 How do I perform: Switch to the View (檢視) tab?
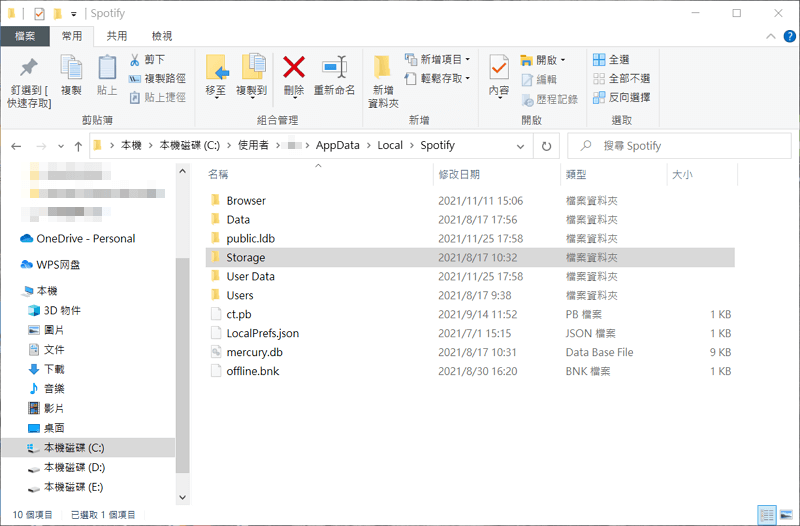point(162,36)
